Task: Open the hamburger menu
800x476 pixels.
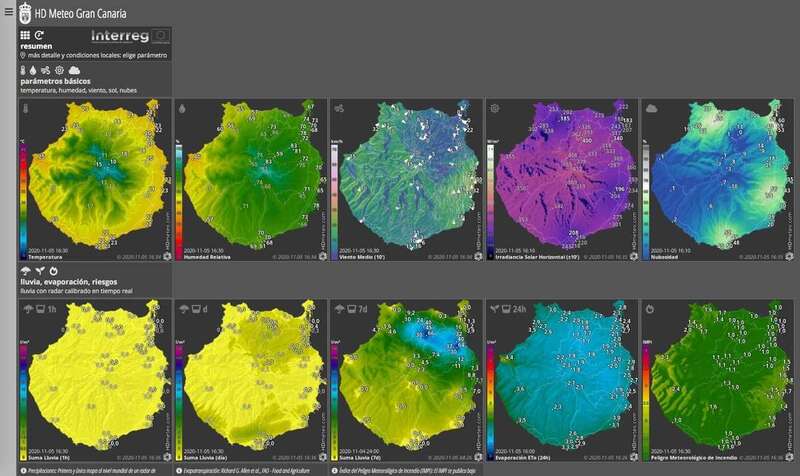Action: coord(8,13)
